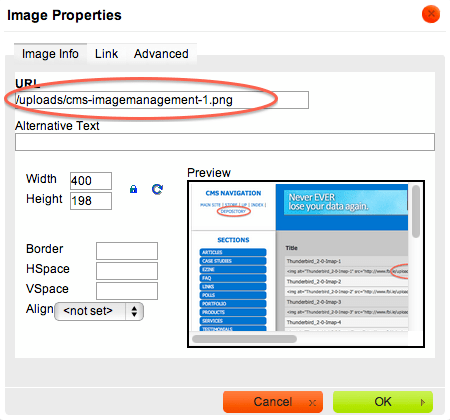The height and width of the screenshot is (420, 450).
Task: Click the preview vertical scrollbar thumb
Action: [416, 211]
